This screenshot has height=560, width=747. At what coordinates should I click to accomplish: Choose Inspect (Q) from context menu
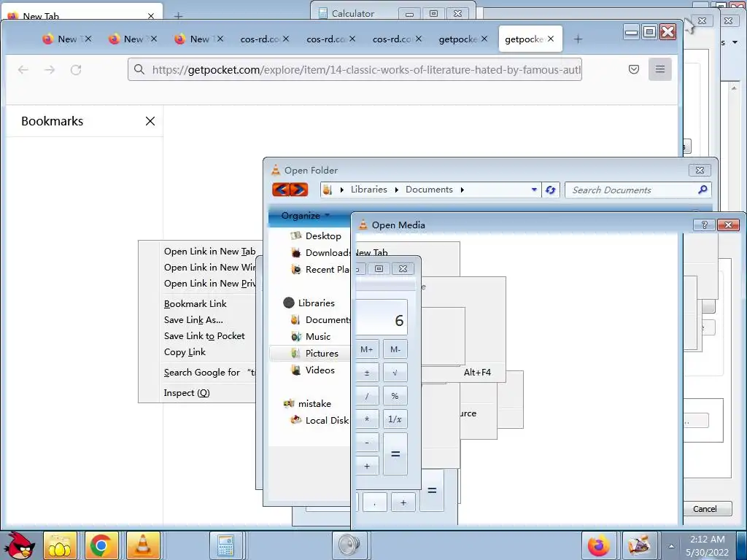(x=187, y=393)
